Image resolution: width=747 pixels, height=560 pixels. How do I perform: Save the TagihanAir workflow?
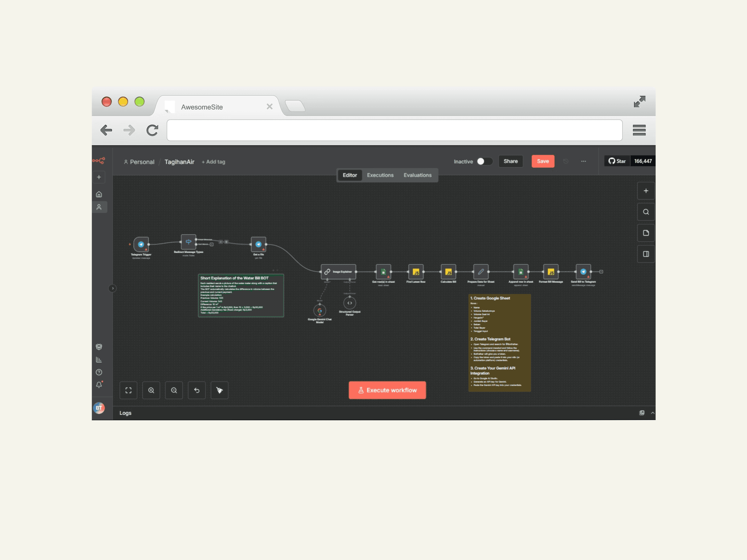pos(543,161)
